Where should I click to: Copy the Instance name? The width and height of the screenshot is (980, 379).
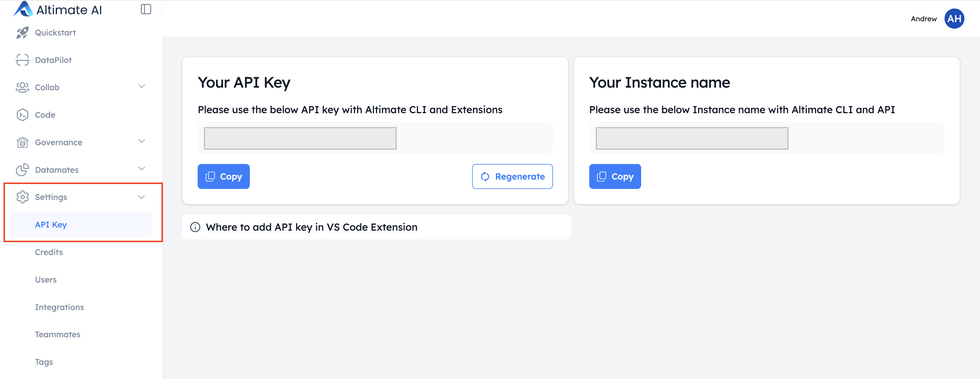click(x=615, y=176)
